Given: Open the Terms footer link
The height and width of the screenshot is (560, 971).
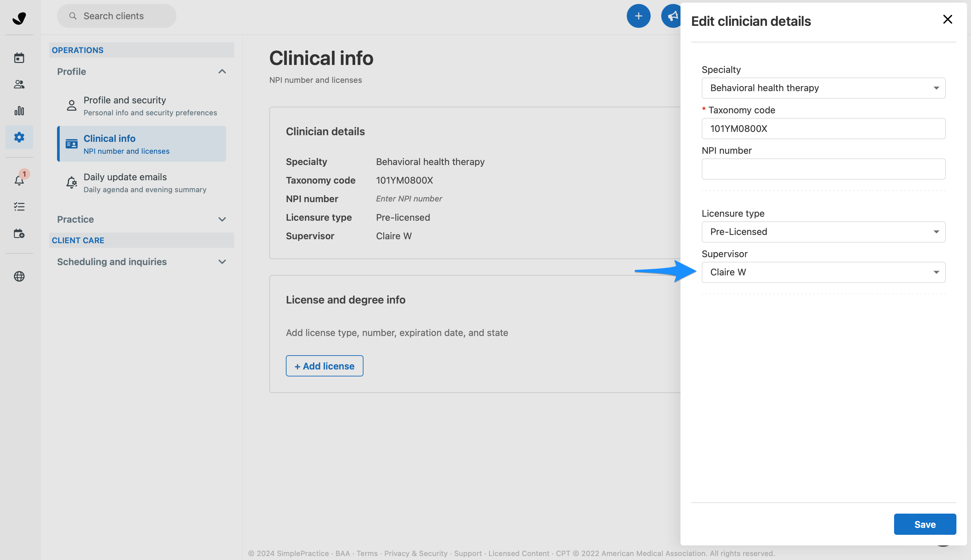Looking at the screenshot, I should tap(367, 553).
